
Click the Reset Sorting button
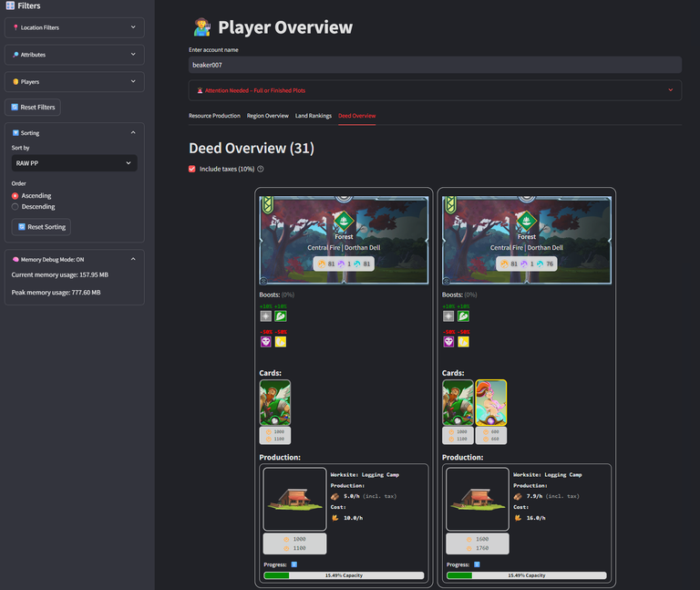click(x=41, y=227)
